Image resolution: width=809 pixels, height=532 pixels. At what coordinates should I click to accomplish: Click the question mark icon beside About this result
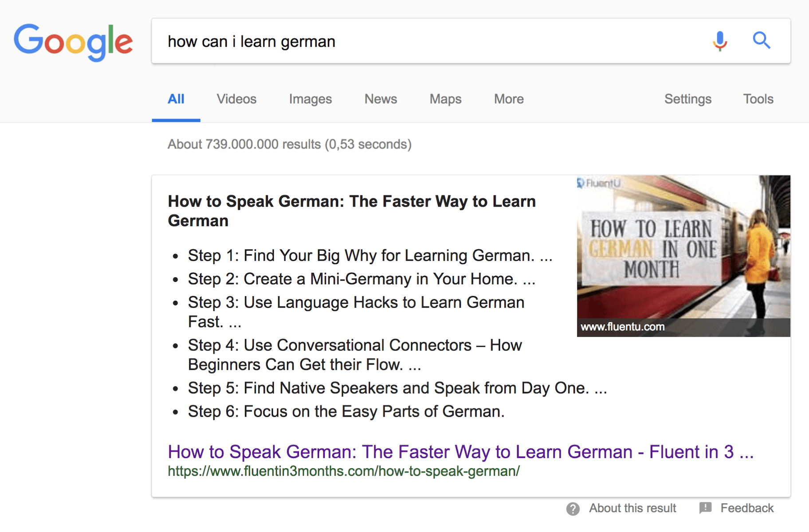573,509
